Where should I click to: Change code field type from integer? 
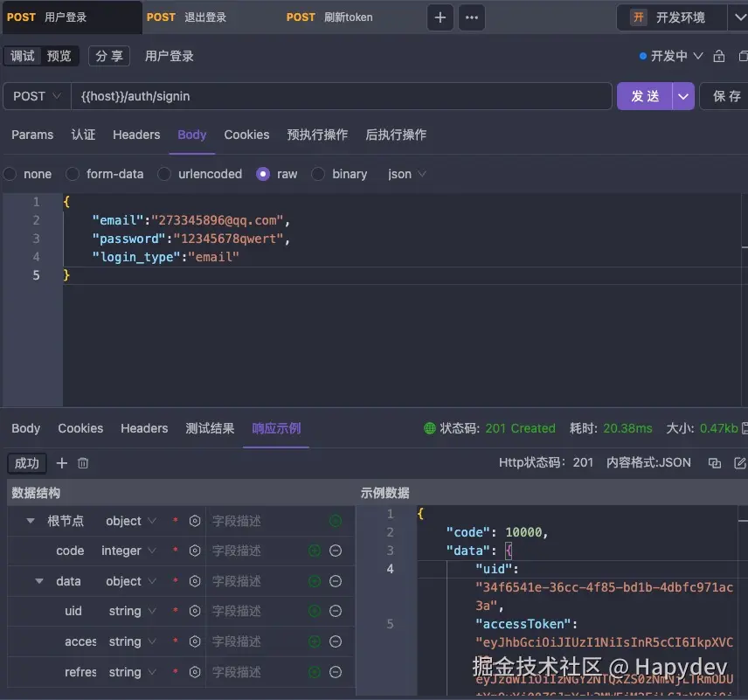tap(128, 551)
